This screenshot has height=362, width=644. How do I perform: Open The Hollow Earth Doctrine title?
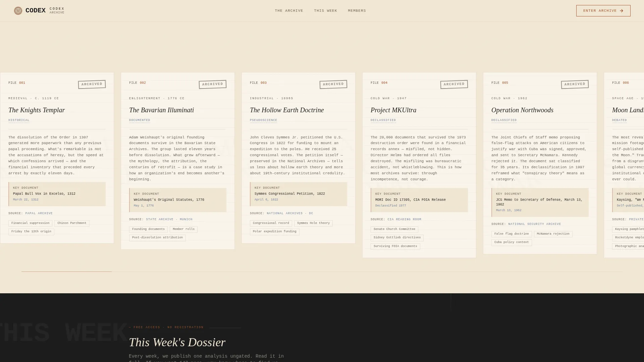point(287,110)
